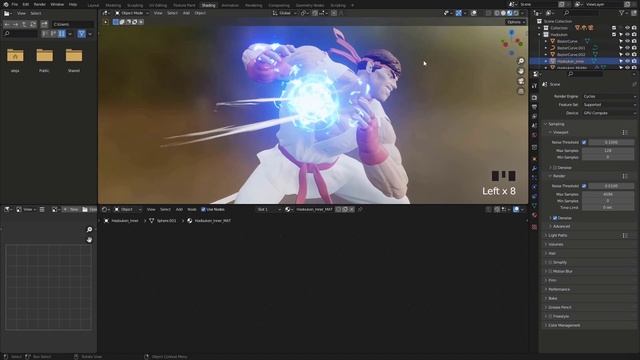Expand the Light Paths panel
This screenshot has height=360, width=640.
point(558,236)
